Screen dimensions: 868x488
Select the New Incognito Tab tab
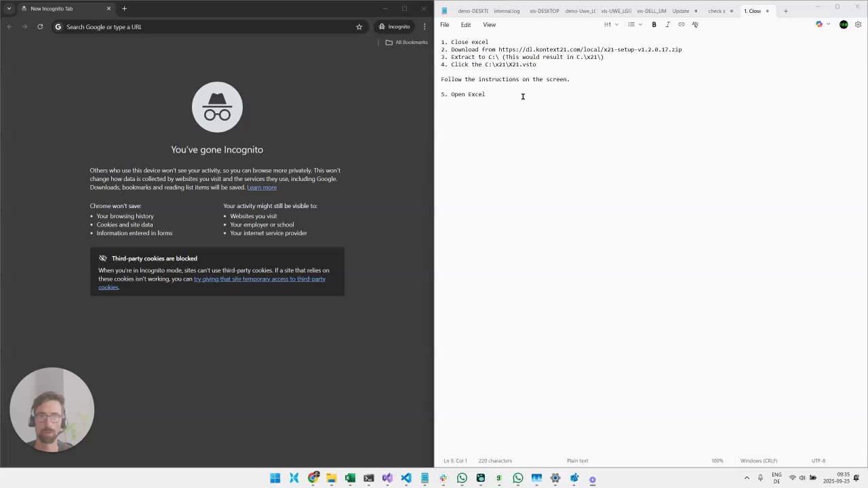[64, 9]
